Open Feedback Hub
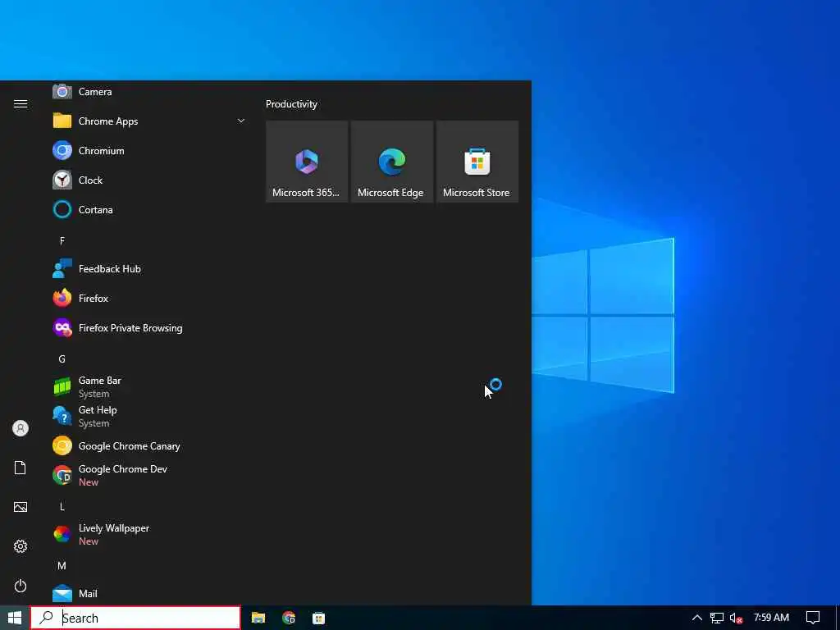The width and height of the screenshot is (840, 630). (x=148, y=269)
